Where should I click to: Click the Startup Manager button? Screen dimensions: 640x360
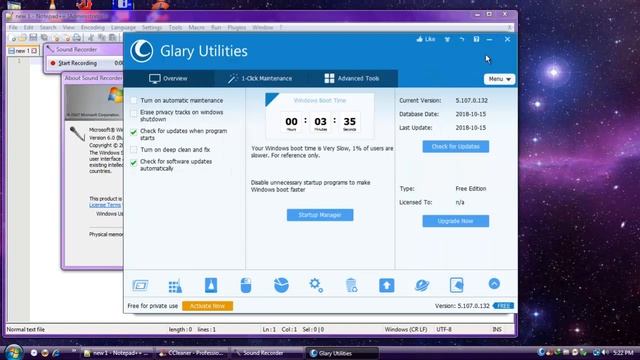[320, 215]
